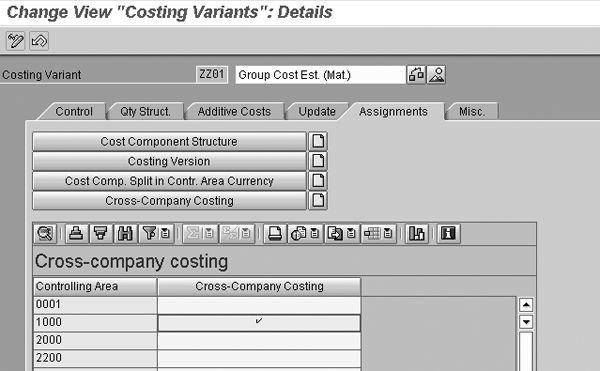The image size is (600, 371).
Task: Click the Print icon in table toolbar
Action: [x=275, y=234]
